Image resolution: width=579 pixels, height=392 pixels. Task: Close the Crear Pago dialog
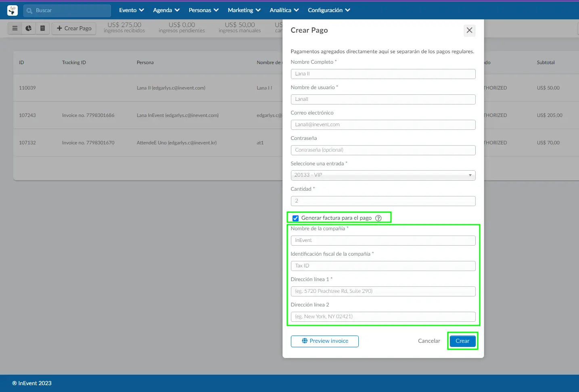(x=469, y=30)
